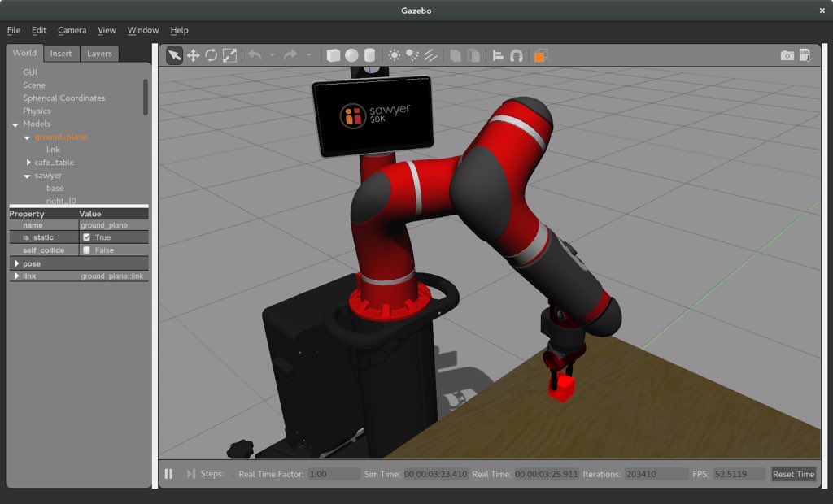Change view angle with orange cube icon
The image size is (833, 504).
(x=540, y=56)
